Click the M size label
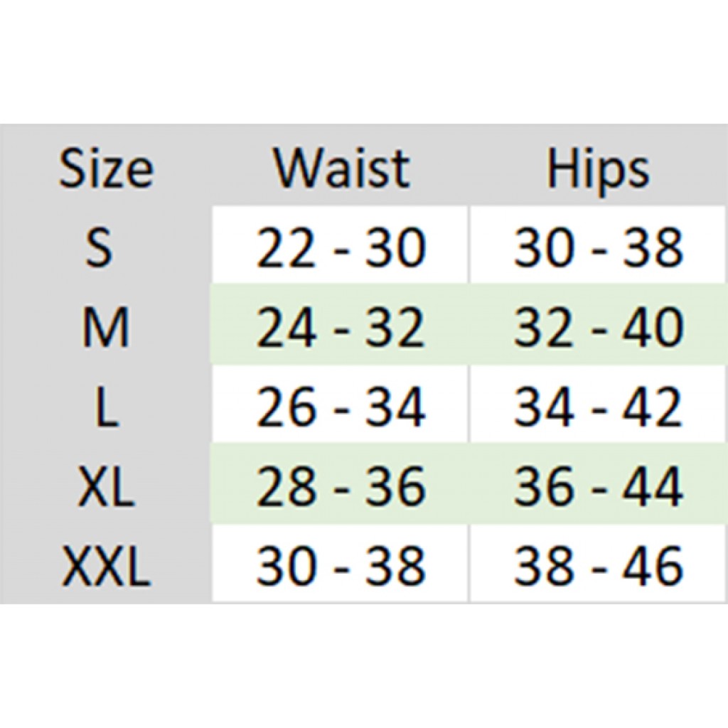The image size is (728, 728). (105, 328)
